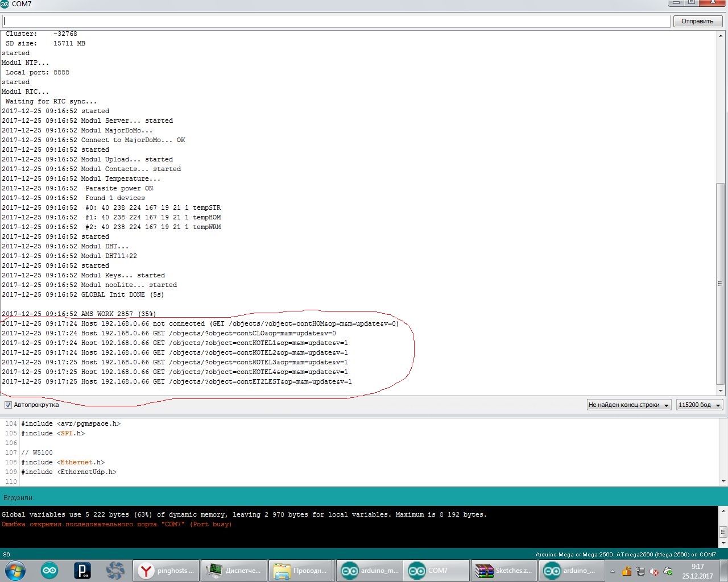This screenshot has height=582, width=728.
Task: Open the Проводник file explorer window
Action: tap(301, 571)
